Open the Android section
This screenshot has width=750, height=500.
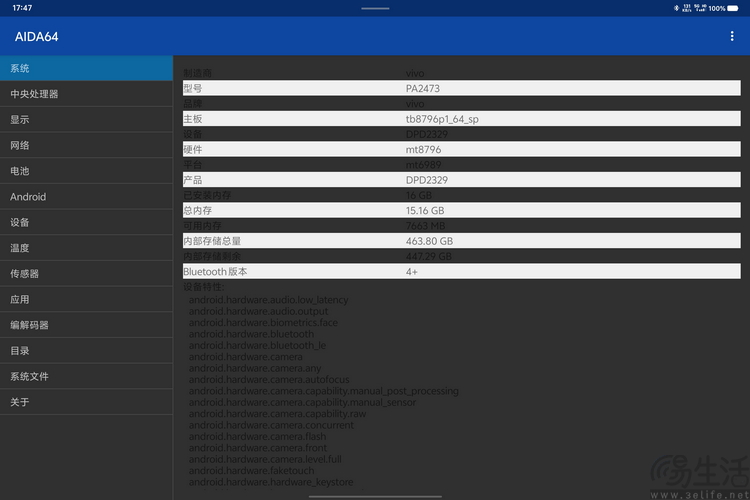click(87, 197)
